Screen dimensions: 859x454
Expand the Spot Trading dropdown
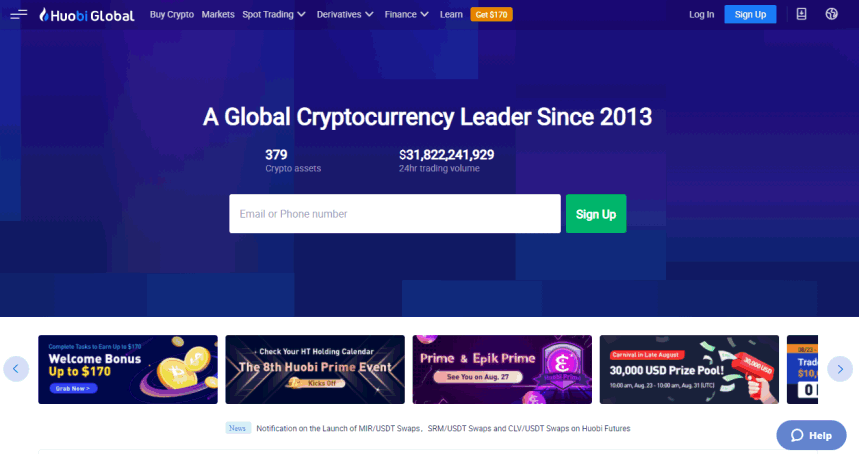pyautogui.click(x=273, y=14)
